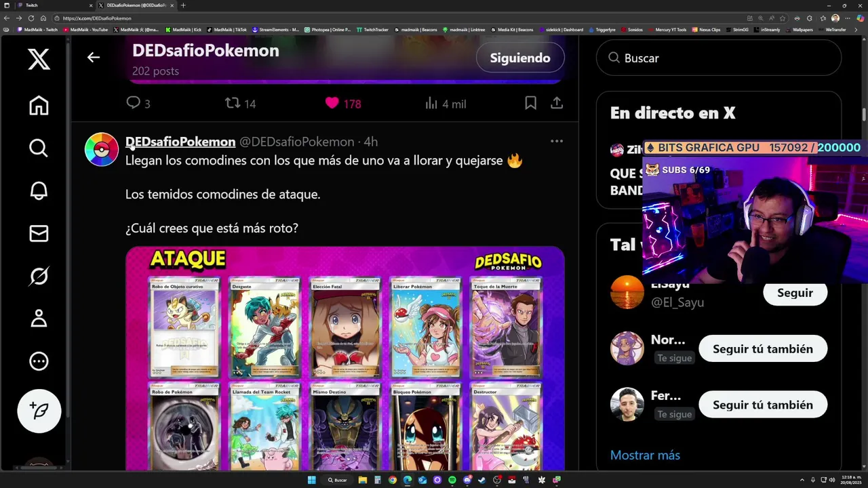Screen dimensions: 868x488
Task: Compose a new post with feather button
Action: (x=39, y=411)
